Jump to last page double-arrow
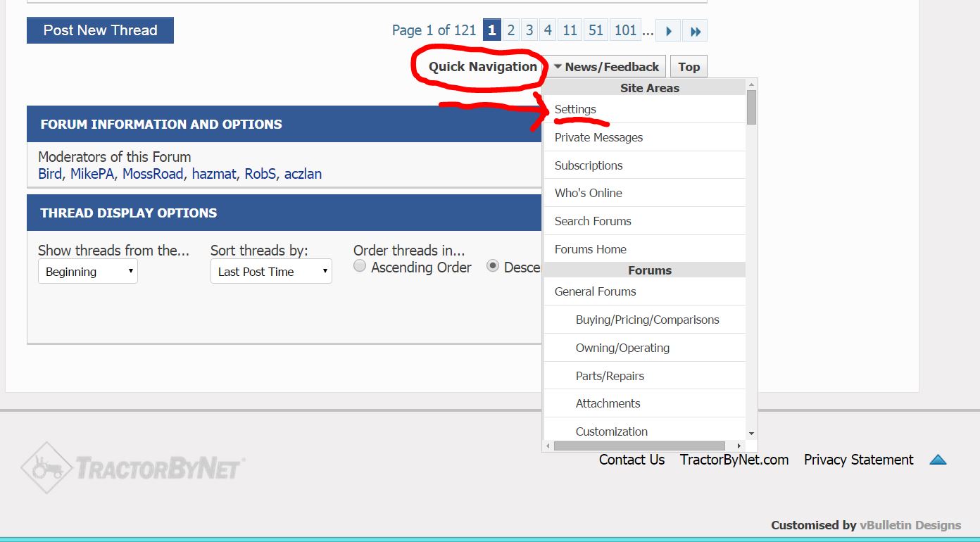This screenshot has height=542, width=980. pos(695,30)
